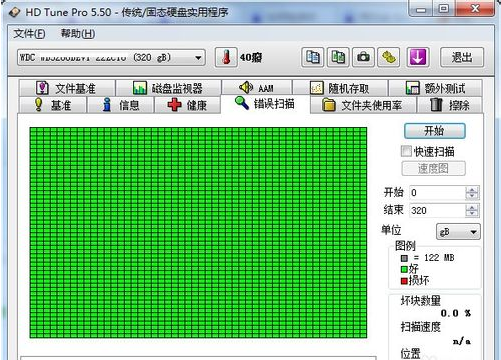Click the green 好 legend square
The width and height of the screenshot is (501, 360).
404,269
